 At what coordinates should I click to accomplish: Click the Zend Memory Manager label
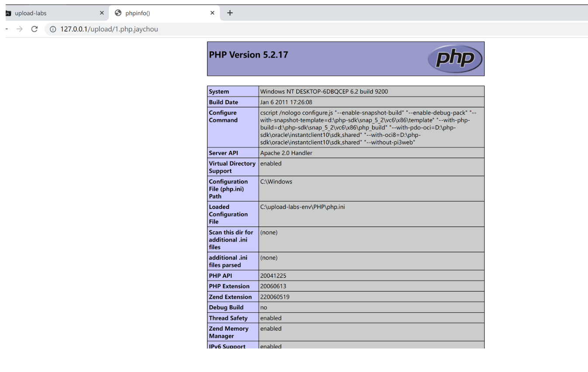[x=229, y=332]
